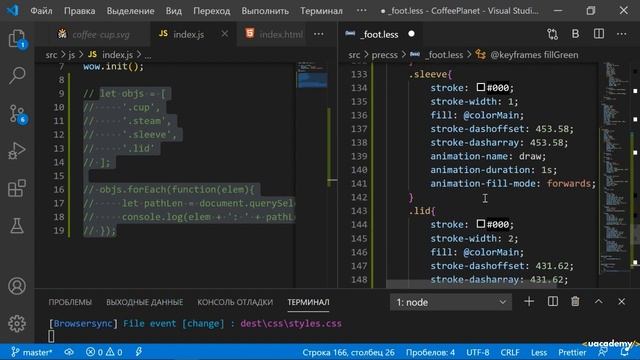The image size is (640, 360).
Task: Click @keyframes fillGreen breadcrumb
Action: coord(534,55)
